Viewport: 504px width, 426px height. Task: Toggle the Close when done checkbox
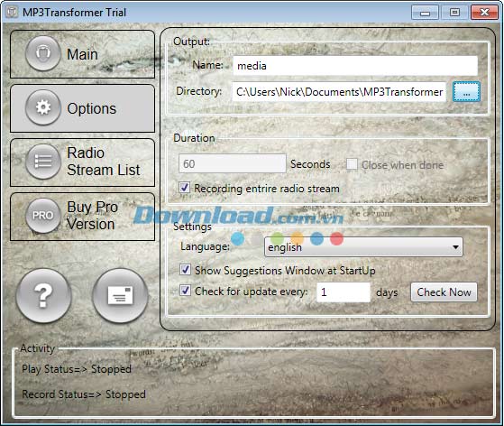point(352,164)
